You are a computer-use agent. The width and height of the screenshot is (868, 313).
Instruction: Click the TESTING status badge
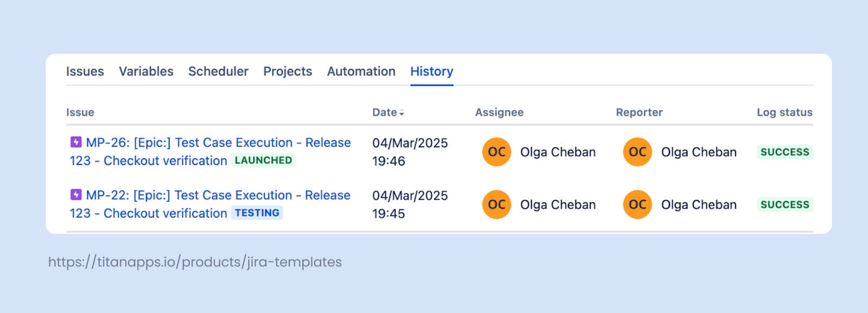click(x=257, y=213)
